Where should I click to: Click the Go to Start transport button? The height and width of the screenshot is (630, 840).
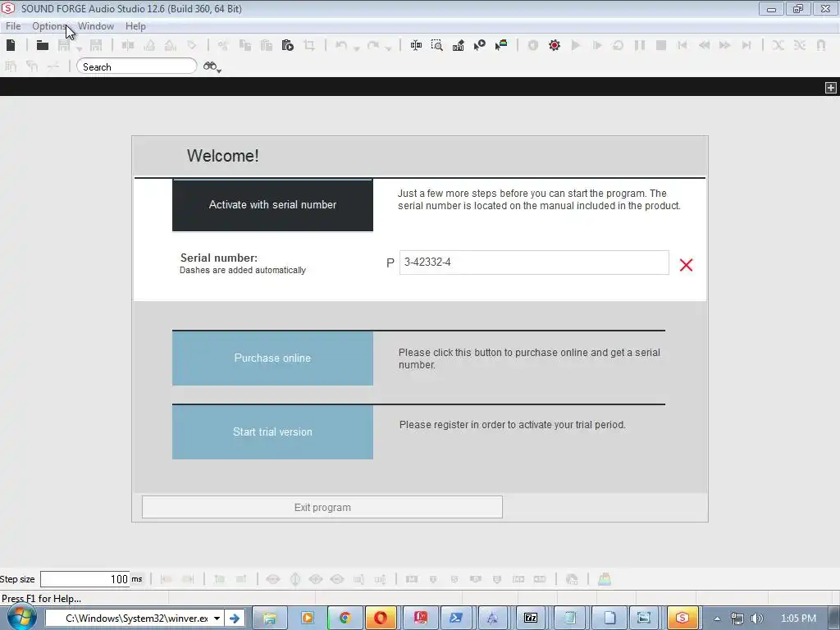coord(682,46)
